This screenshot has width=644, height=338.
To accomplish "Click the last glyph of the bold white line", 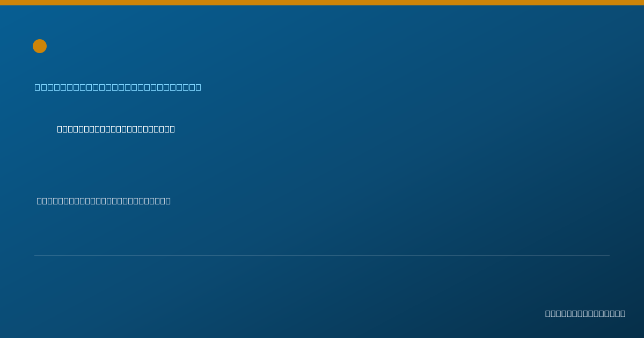I will click(x=172, y=129).
